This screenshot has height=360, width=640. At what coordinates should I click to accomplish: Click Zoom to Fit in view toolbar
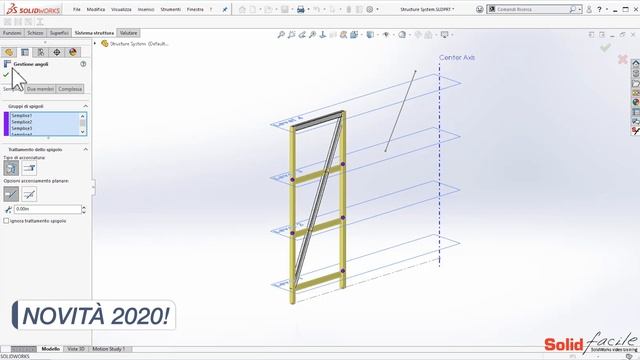click(x=281, y=35)
